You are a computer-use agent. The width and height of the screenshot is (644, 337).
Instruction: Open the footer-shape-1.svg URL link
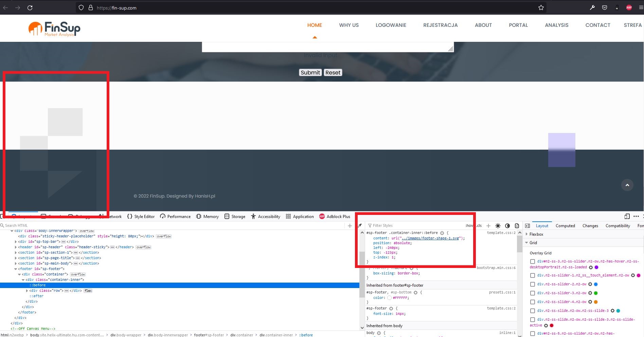(430, 238)
